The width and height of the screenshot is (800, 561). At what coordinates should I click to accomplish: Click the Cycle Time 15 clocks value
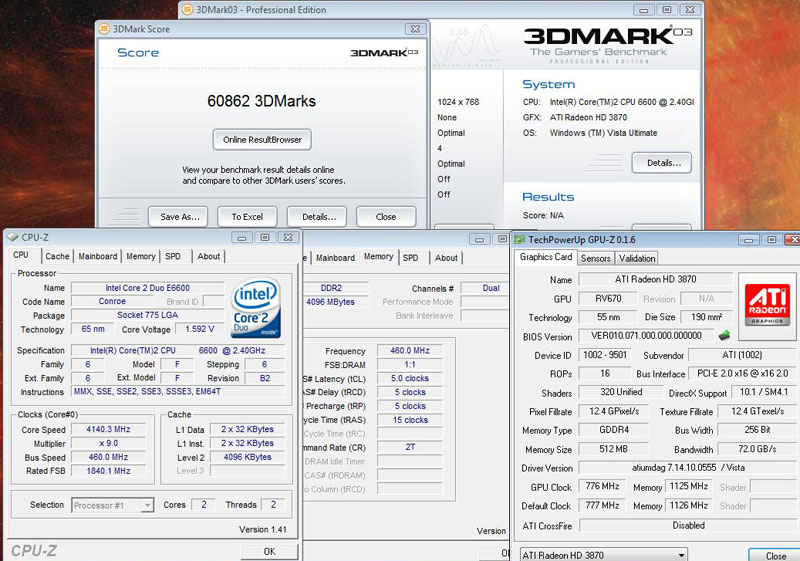(x=410, y=420)
